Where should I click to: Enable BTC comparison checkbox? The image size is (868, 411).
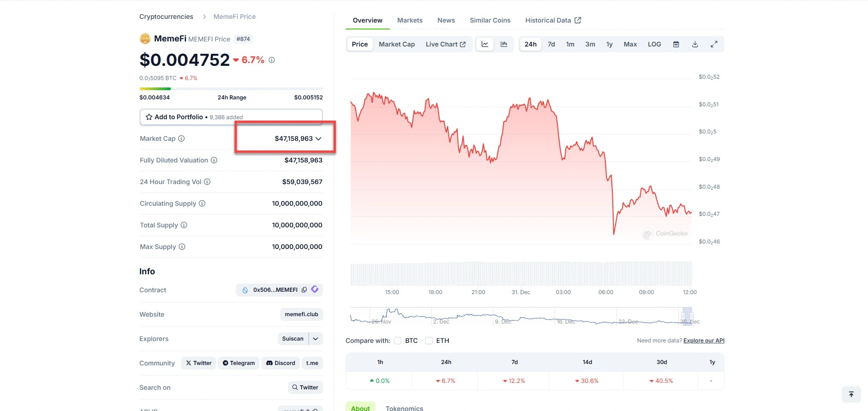coord(398,341)
